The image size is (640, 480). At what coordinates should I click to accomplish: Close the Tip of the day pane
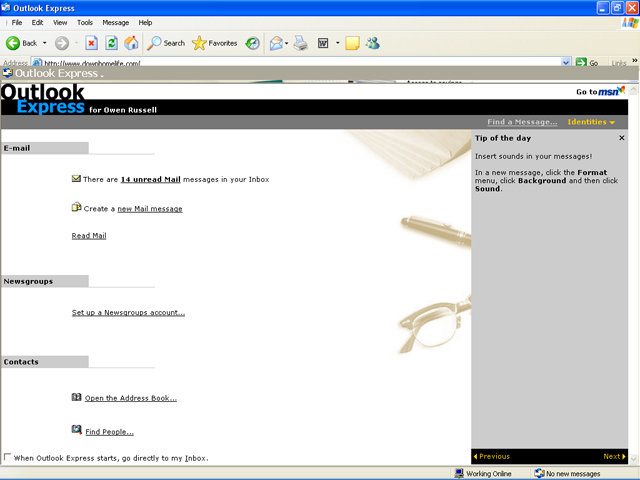pos(622,138)
